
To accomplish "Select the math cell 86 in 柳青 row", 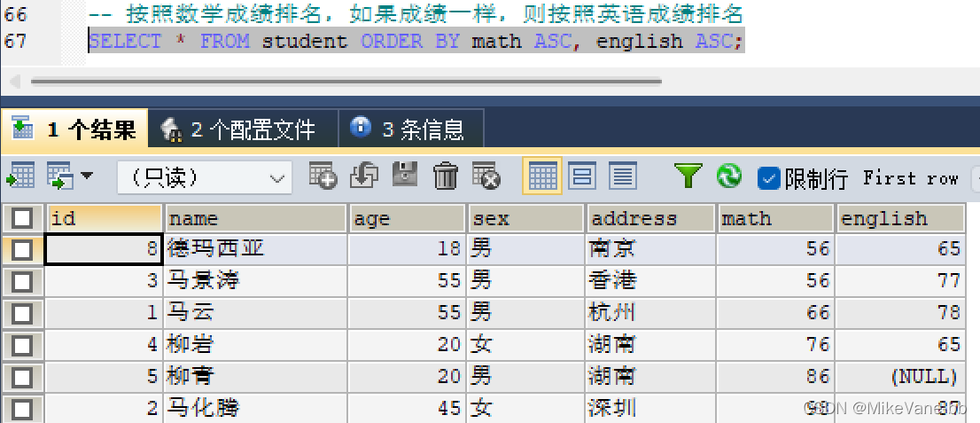I will 775,377.
